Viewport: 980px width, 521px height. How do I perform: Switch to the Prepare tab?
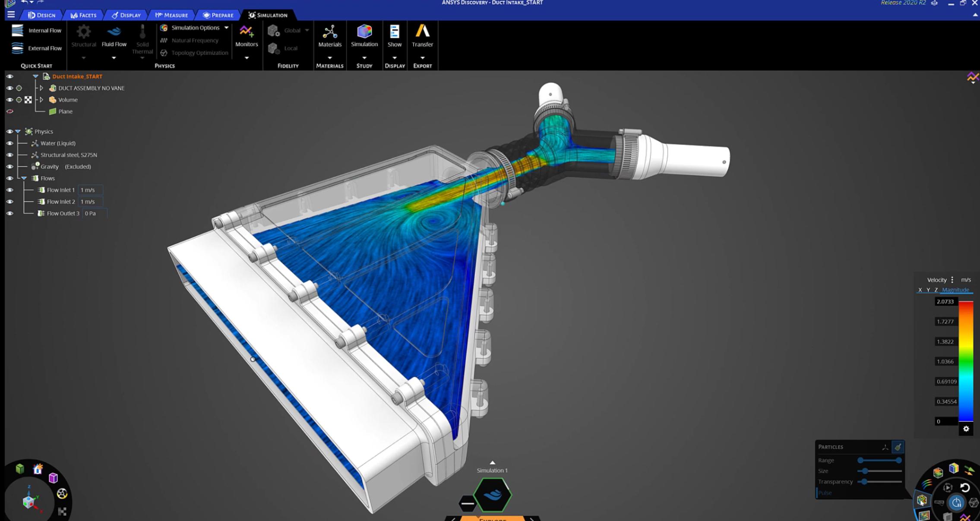[x=218, y=15]
